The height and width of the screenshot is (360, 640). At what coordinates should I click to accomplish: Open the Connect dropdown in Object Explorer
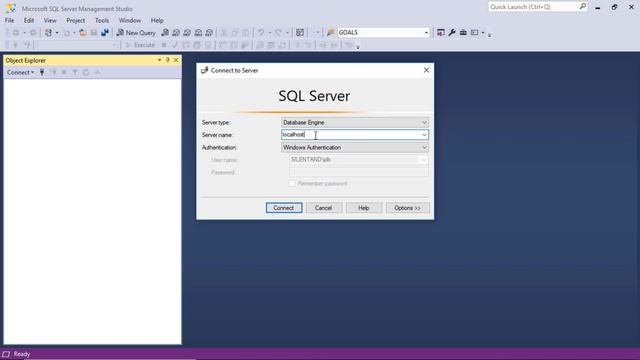pos(20,72)
